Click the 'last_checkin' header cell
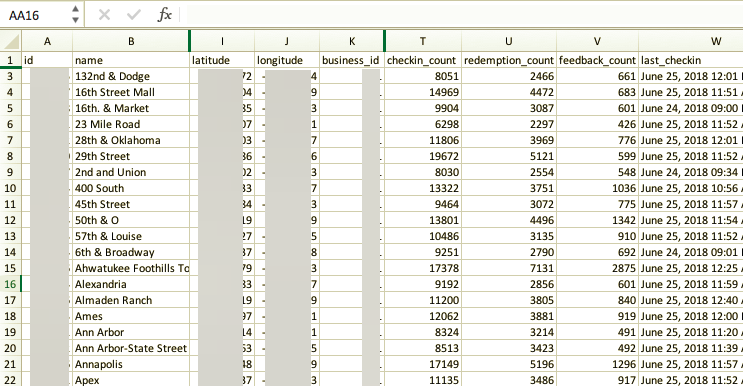The image size is (743, 386). (x=691, y=60)
